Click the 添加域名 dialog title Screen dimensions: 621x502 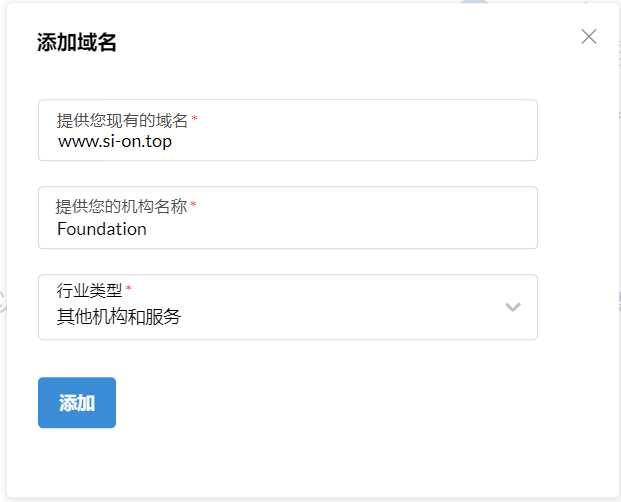pyautogui.click(x=77, y=43)
